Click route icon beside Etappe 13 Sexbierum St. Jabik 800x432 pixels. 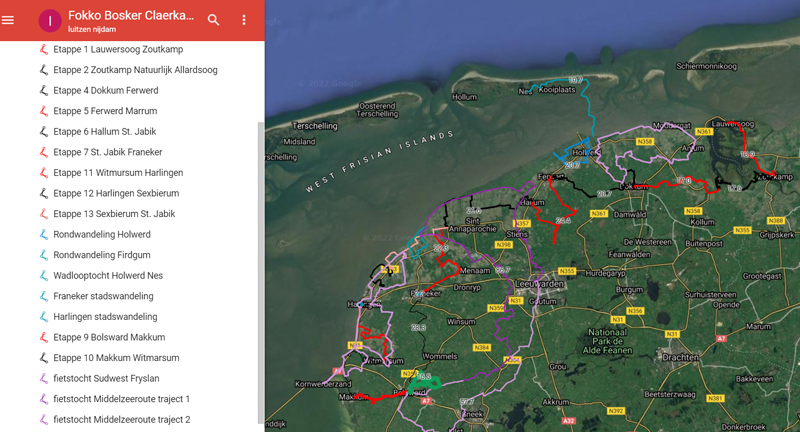click(44, 214)
